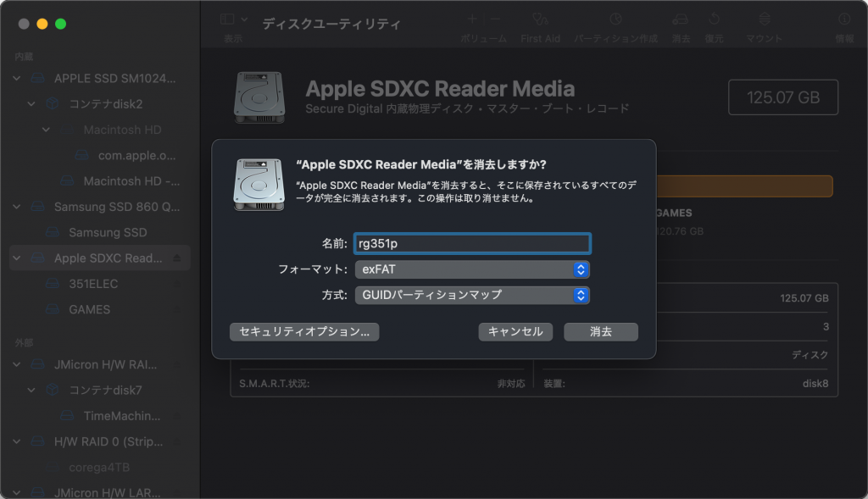The image size is (868, 499).
Task: Click the TimeMachin... volume drive icon
Action: 67,416
